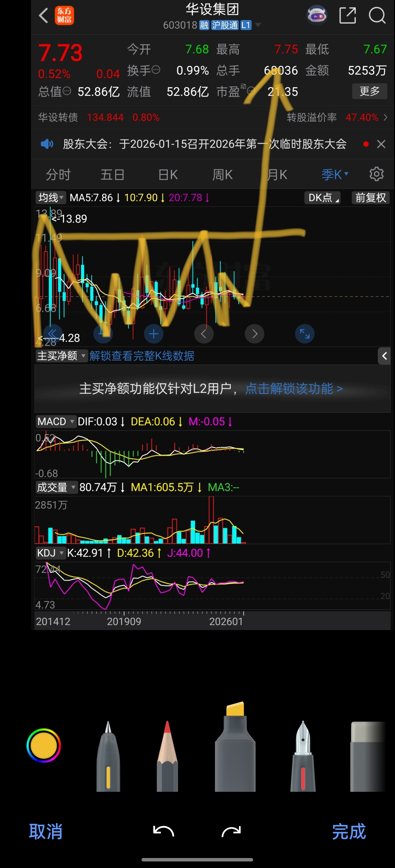The image size is (395, 868).
Task: Open chart settings gear icon
Action: (377, 174)
